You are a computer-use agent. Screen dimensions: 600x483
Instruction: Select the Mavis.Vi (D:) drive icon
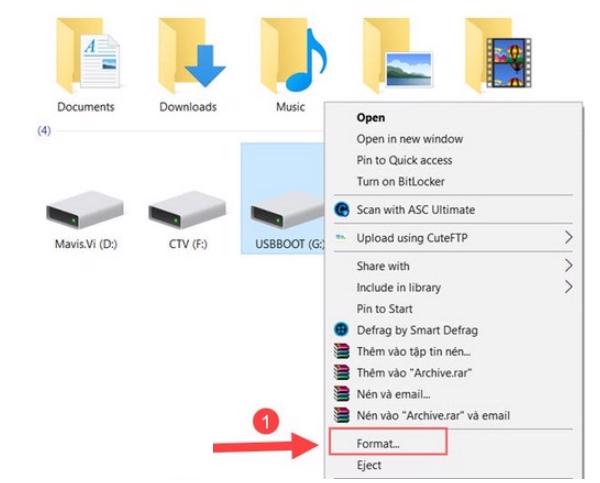[x=85, y=210]
